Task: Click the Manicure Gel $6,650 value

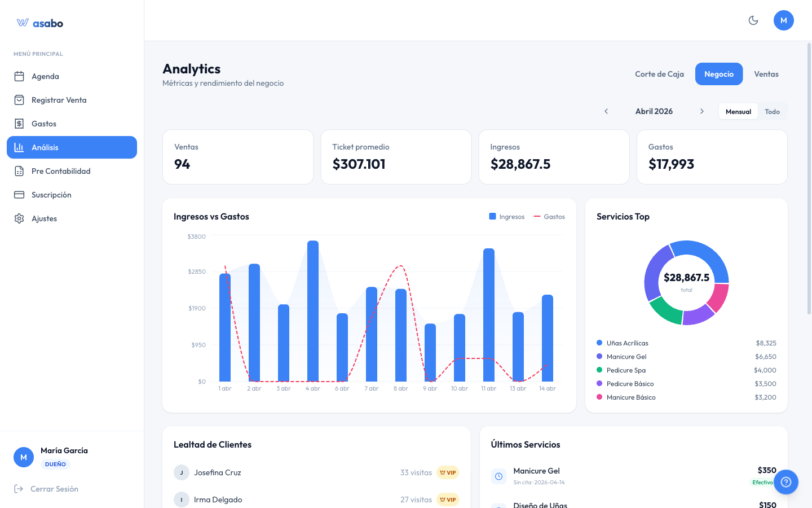Action: point(766,357)
